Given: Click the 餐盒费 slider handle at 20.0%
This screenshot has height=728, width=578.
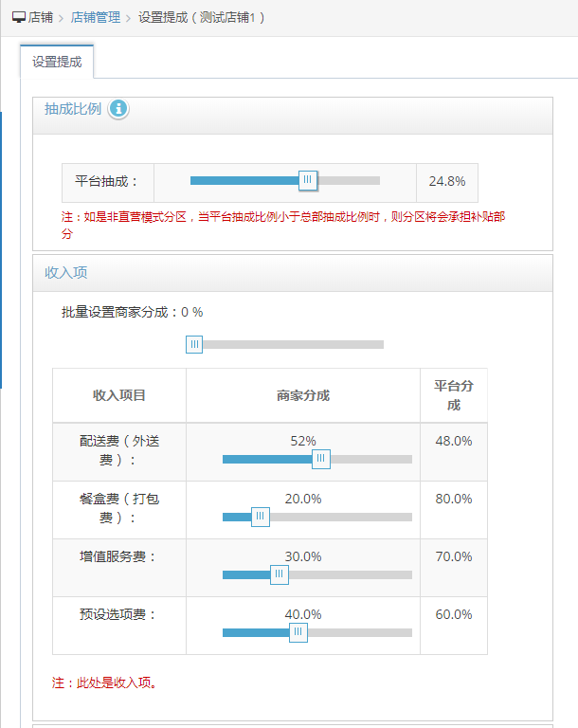Looking at the screenshot, I should 261,517.
